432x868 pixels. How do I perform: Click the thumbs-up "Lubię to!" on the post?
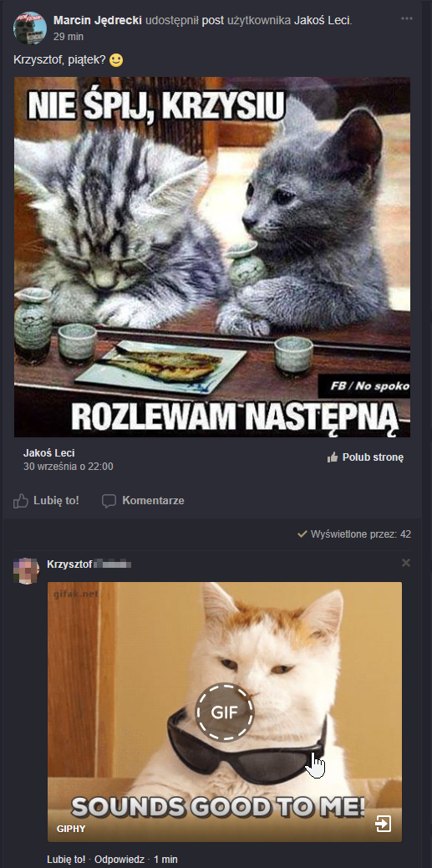47,500
